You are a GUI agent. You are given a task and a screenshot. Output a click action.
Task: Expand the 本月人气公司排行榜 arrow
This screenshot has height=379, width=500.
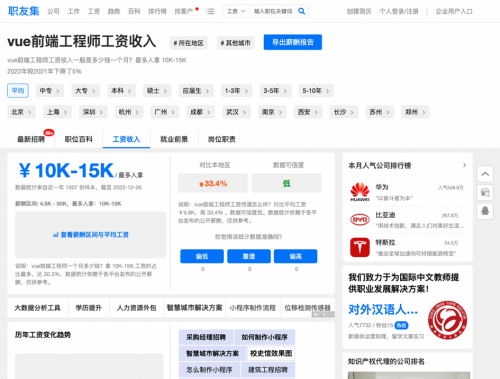click(x=464, y=165)
